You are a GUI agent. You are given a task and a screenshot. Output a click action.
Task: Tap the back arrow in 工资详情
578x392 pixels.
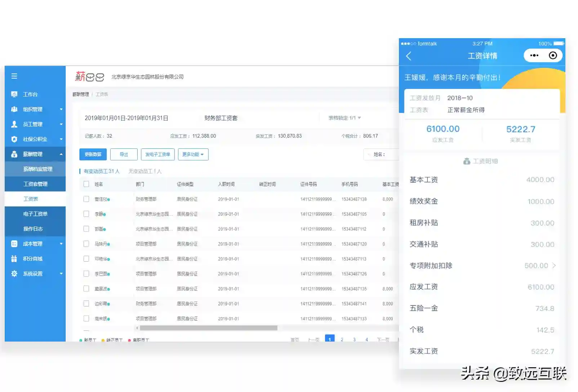click(409, 56)
